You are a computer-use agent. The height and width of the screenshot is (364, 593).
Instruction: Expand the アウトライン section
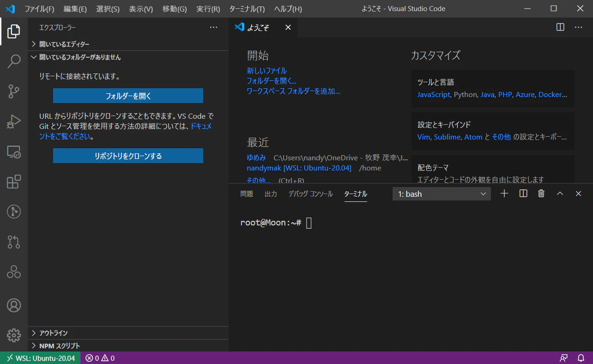coord(128,333)
